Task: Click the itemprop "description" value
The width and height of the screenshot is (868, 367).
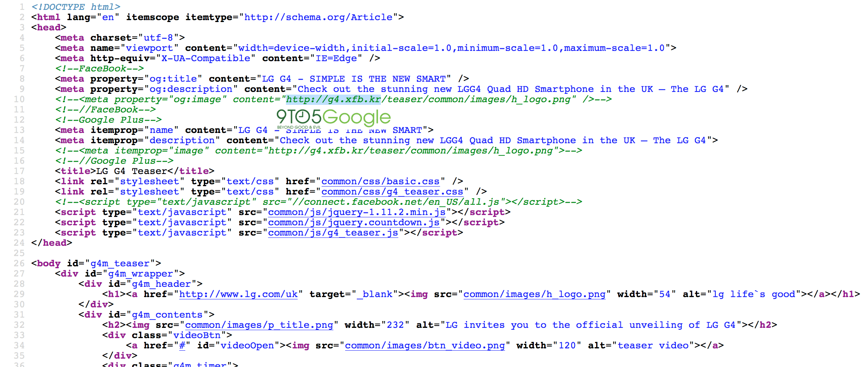Action: pyautogui.click(x=182, y=141)
